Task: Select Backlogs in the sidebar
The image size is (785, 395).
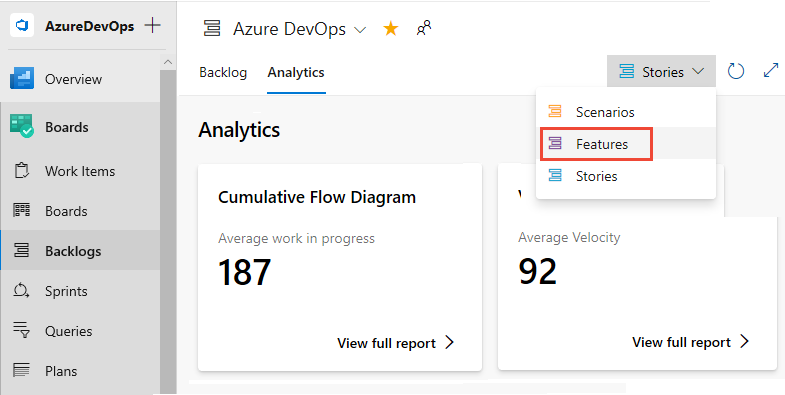Action: (80, 251)
